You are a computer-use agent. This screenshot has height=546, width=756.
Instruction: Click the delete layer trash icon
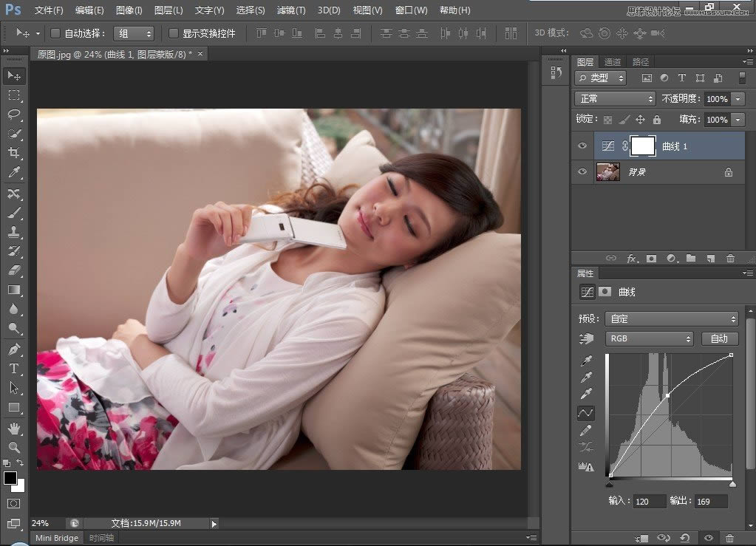click(730, 259)
